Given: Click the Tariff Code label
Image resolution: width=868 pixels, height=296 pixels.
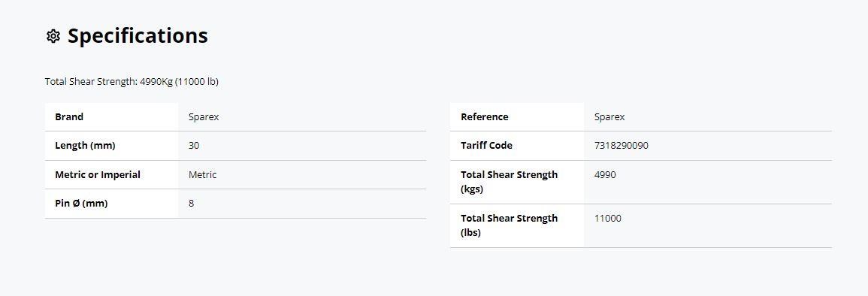Looking at the screenshot, I should click(486, 146).
